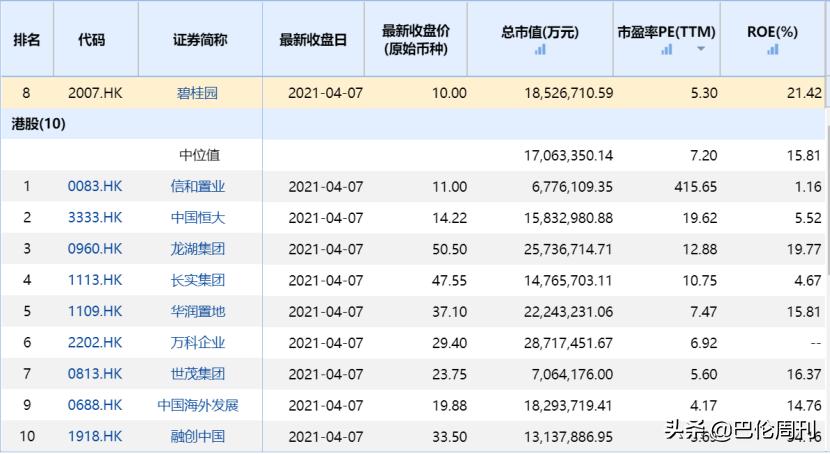Open the 中国海外发展 security name link
This screenshot has height=454, width=830.
point(198,405)
